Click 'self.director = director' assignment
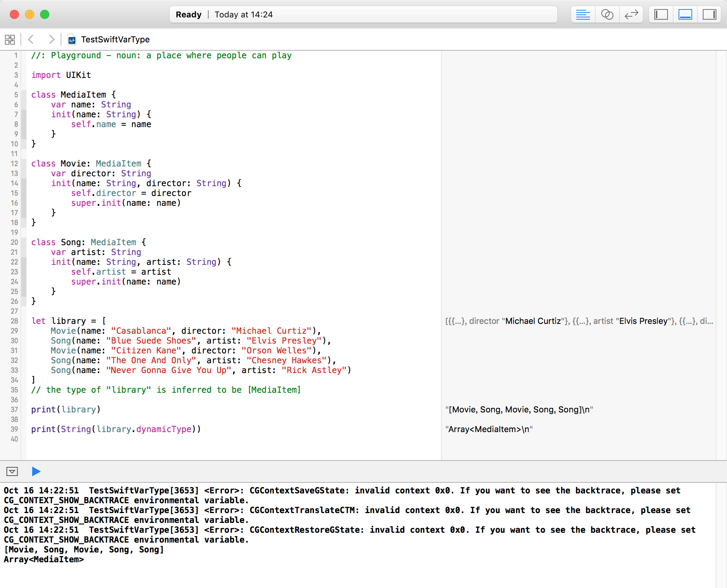Screen dimensions: 727x588 pos(131,193)
